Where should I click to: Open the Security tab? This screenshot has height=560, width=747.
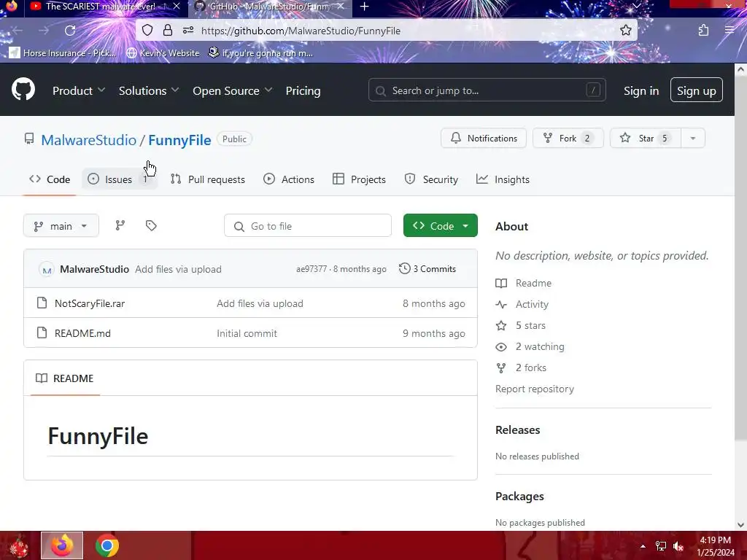click(x=431, y=179)
